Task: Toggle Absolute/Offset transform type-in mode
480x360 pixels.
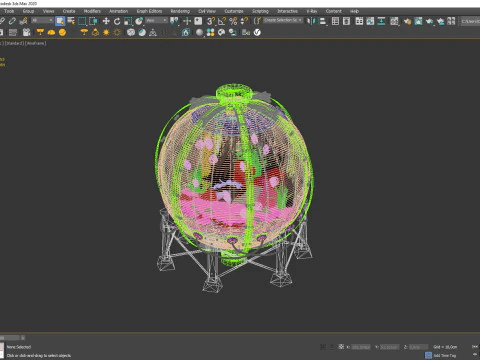Action: click(x=341, y=347)
